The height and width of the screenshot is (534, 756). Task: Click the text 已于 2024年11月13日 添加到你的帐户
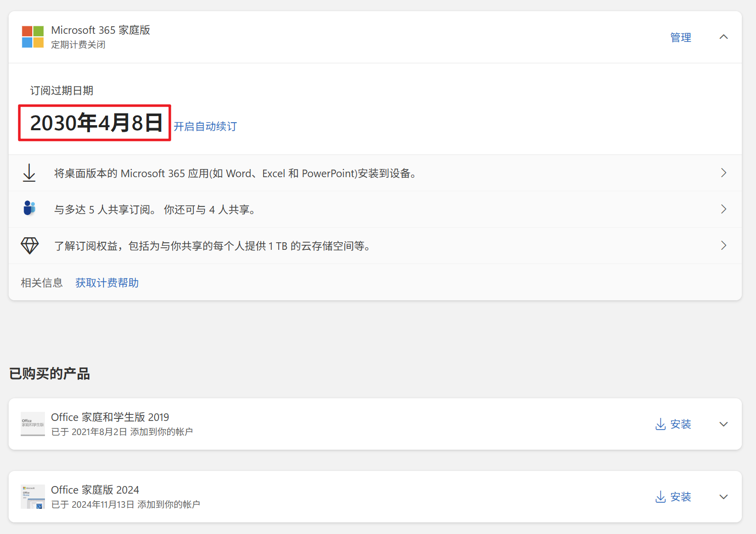click(x=126, y=505)
